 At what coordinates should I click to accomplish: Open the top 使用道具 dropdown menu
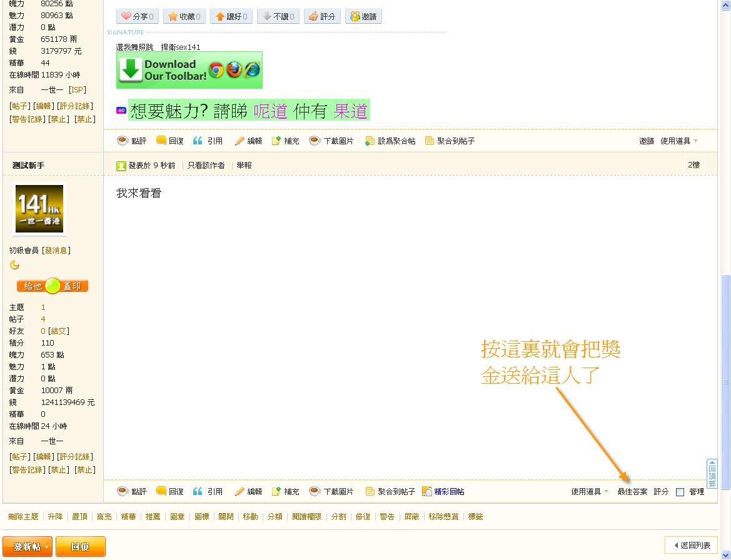point(676,141)
